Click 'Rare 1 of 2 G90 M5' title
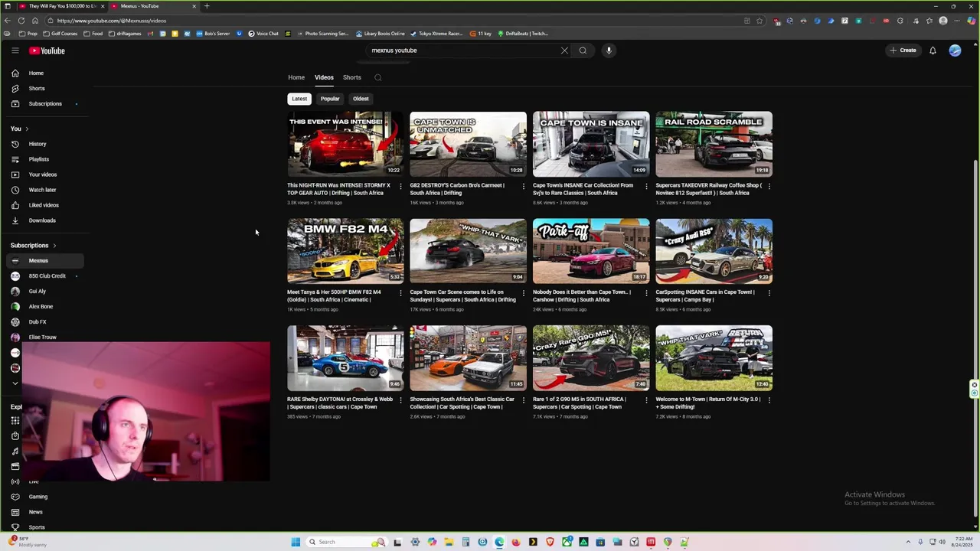The image size is (980, 551). (580, 403)
